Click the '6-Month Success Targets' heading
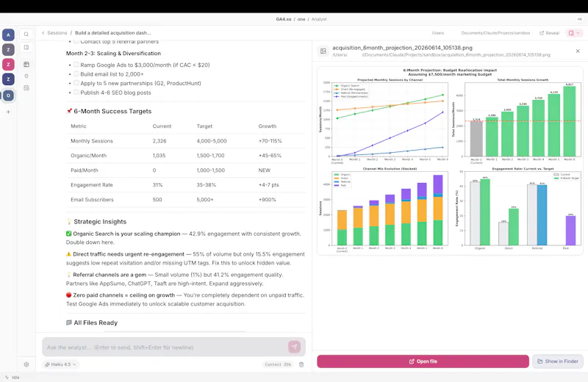This screenshot has width=588, height=382. (112, 112)
